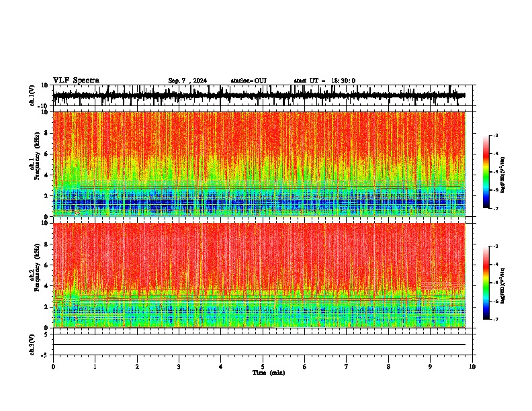Screen dimensions: 532x411
Task: Click the "4" kHz tick on ch.2 spectrogram
Action: click(x=47, y=286)
